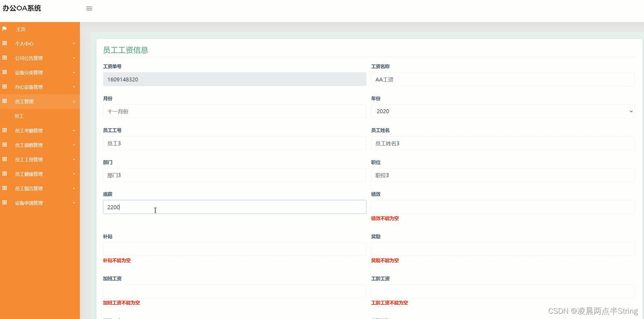Expand the 员工留言管理 menu arrow
This screenshot has height=319, width=644.
point(74,188)
